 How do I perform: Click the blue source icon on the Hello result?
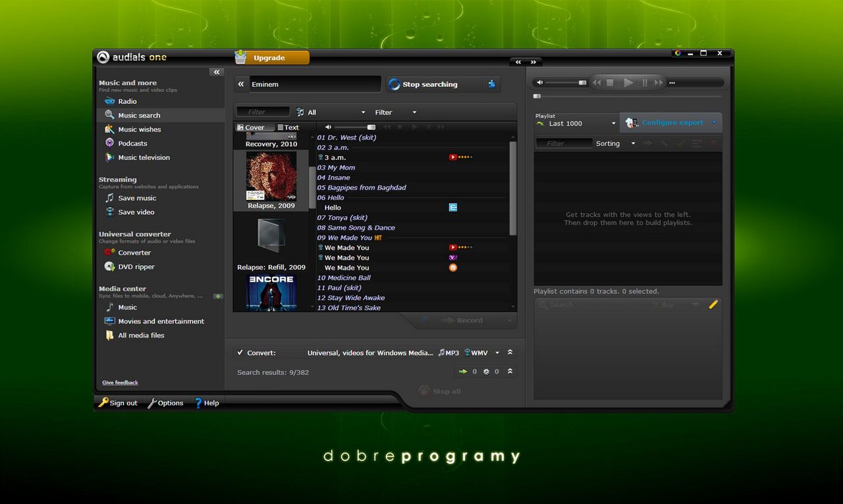[x=453, y=207]
